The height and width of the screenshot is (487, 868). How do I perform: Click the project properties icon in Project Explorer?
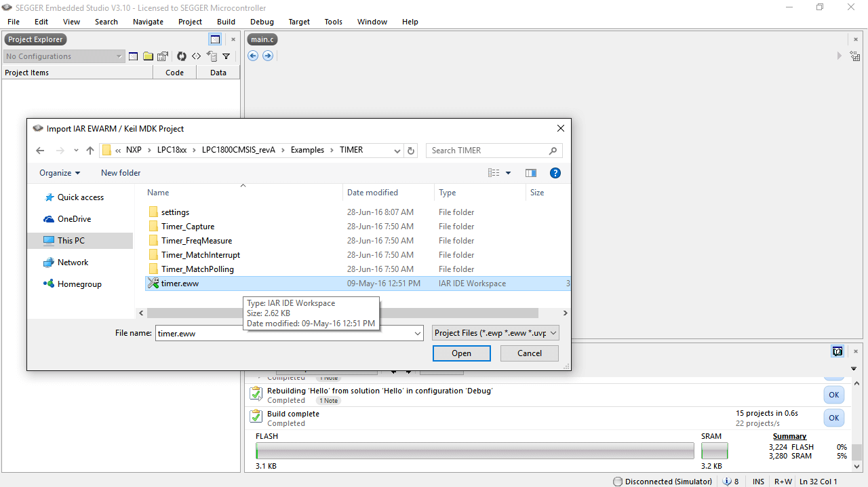[163, 56]
